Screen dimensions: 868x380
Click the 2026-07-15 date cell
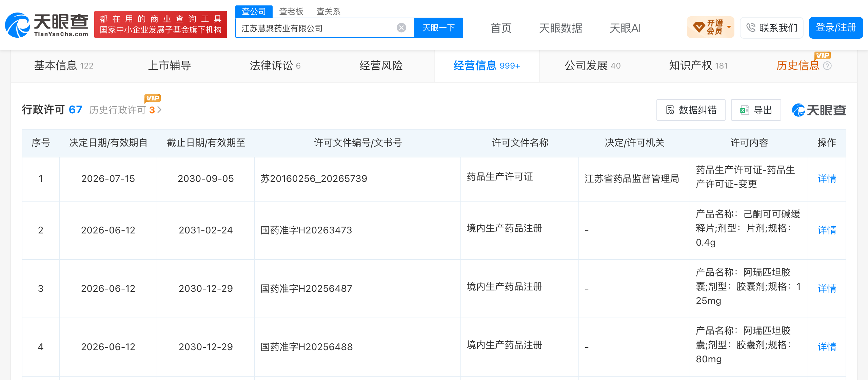click(x=108, y=178)
